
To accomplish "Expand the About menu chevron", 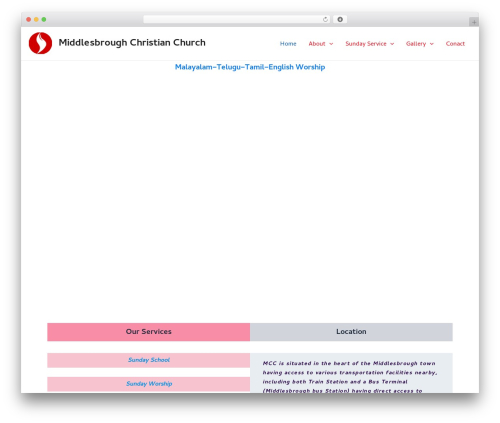I will point(331,44).
